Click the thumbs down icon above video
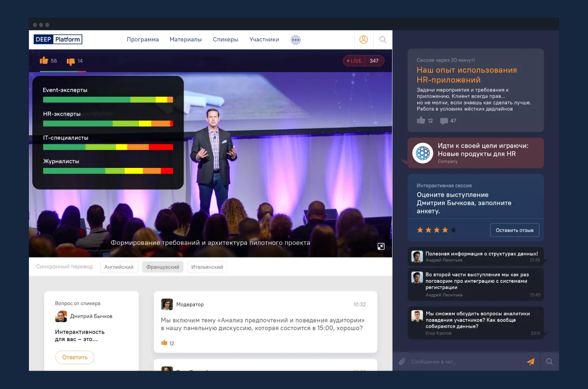 [71, 61]
